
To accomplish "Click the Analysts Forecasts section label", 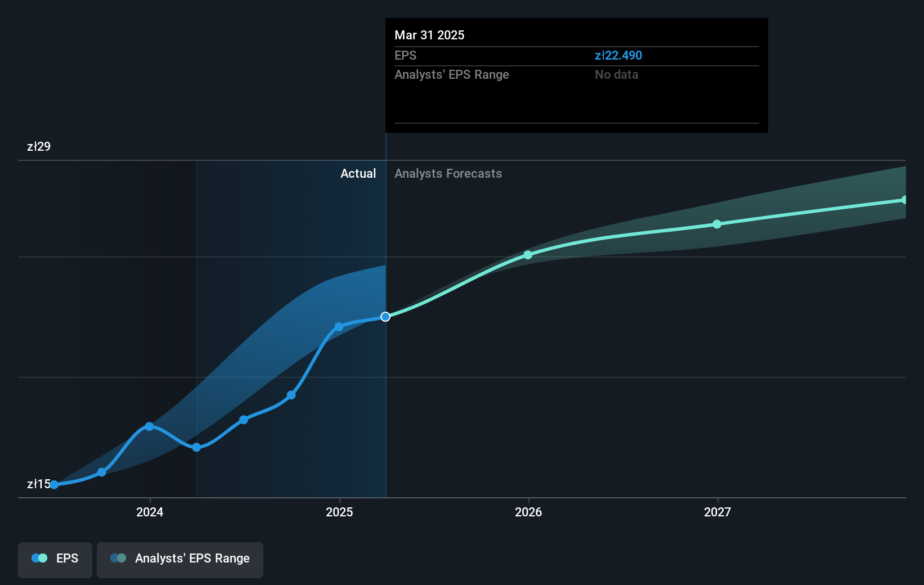I will 448,173.
